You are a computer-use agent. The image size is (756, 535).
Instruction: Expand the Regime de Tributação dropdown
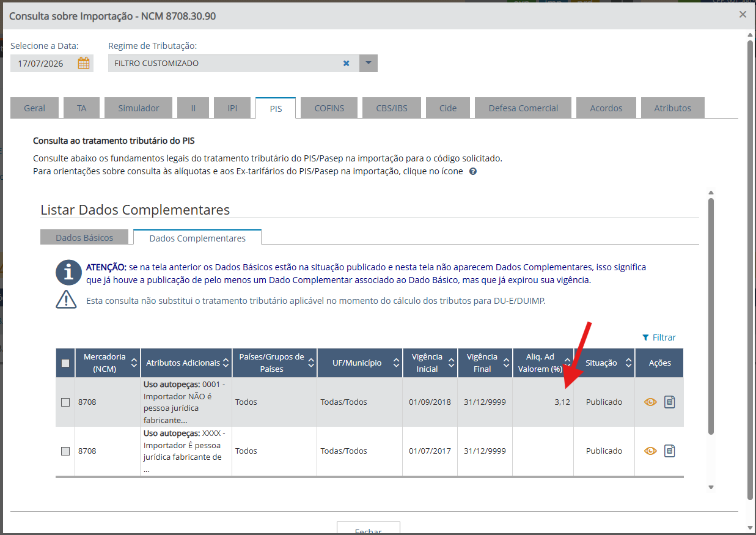(x=369, y=63)
